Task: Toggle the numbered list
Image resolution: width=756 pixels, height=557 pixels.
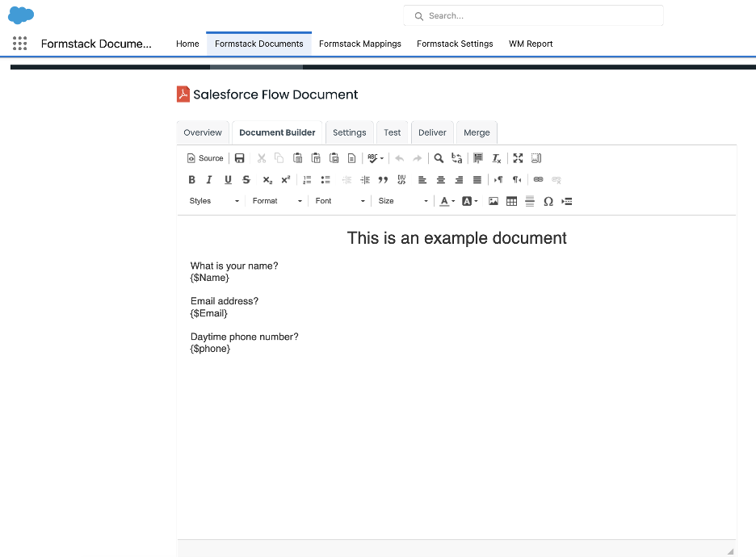Action: click(307, 179)
